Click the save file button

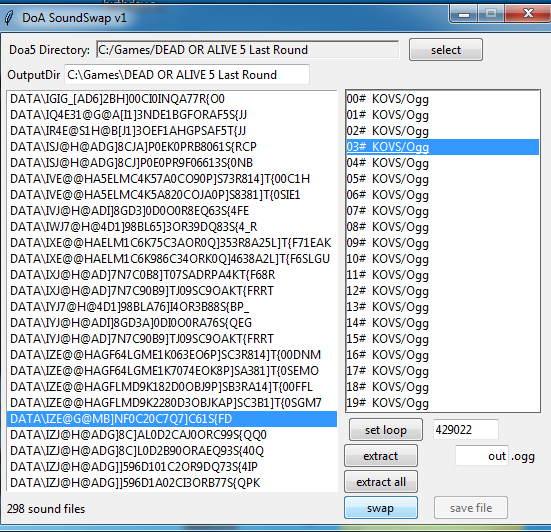click(471, 508)
